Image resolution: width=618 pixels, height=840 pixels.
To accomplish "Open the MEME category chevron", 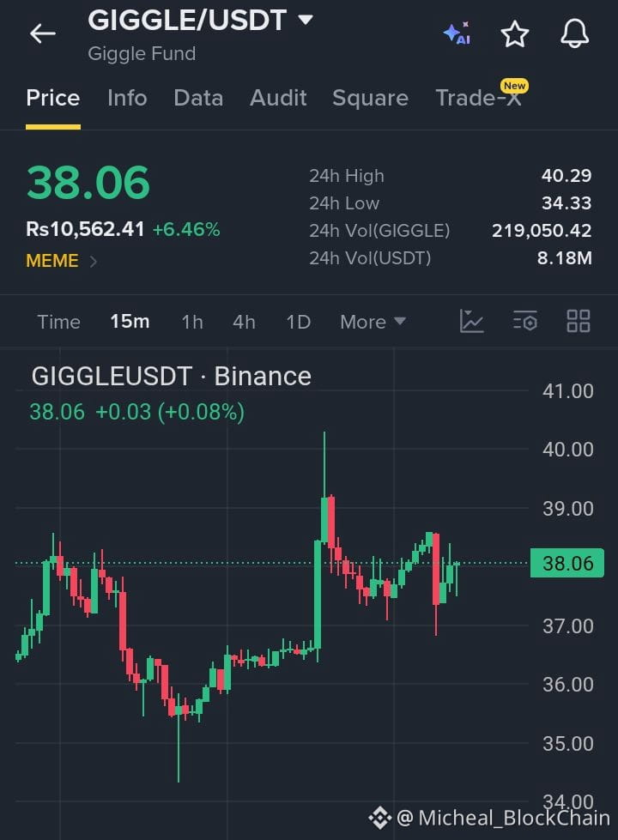I will click(x=94, y=261).
